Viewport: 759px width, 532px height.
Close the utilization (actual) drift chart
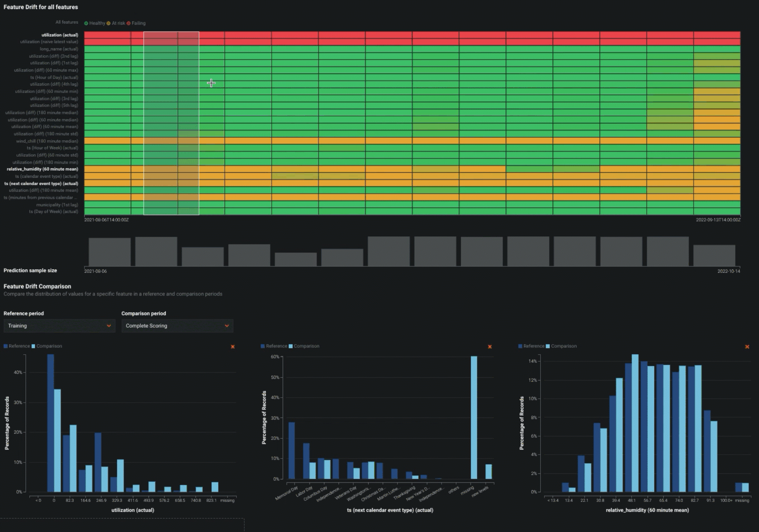click(233, 347)
